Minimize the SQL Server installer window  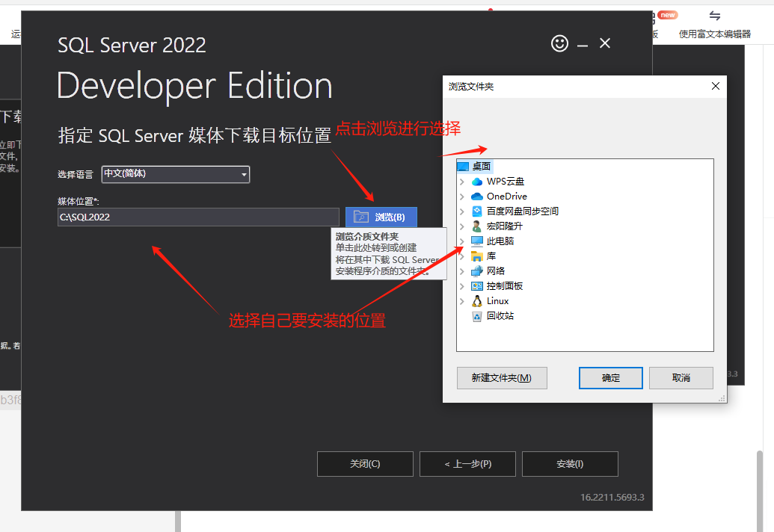coord(583,44)
